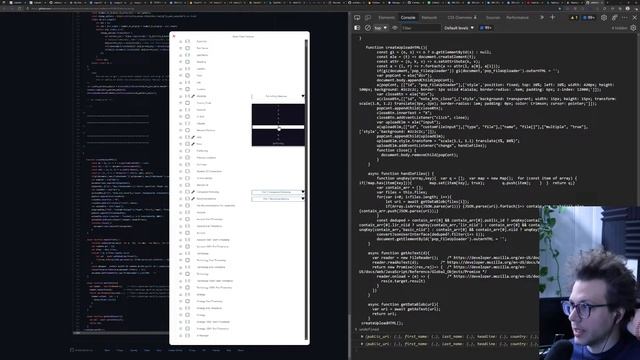
Task: Open the Default levels dropdown
Action: point(459,28)
